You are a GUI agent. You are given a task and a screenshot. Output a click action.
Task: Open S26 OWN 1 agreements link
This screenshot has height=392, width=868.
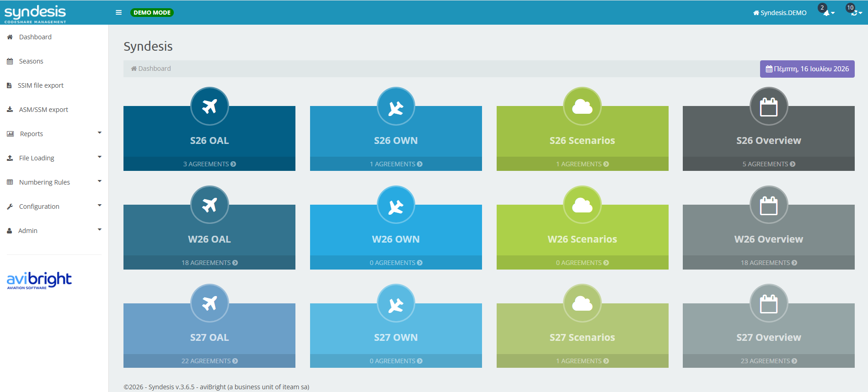(x=396, y=164)
